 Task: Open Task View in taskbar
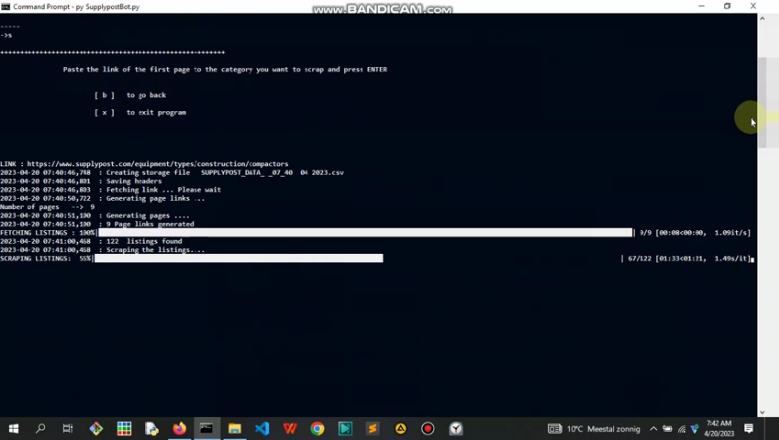[68, 428]
